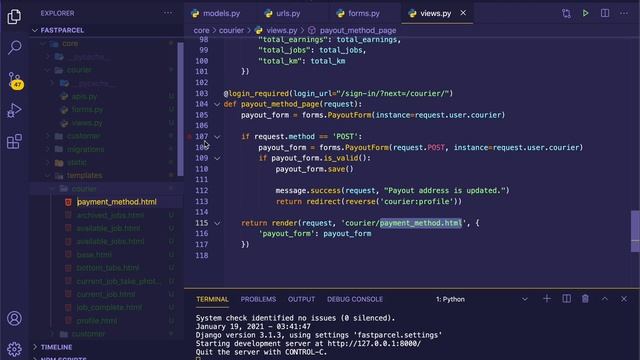Open the Run and Debug view

click(x=14, y=110)
